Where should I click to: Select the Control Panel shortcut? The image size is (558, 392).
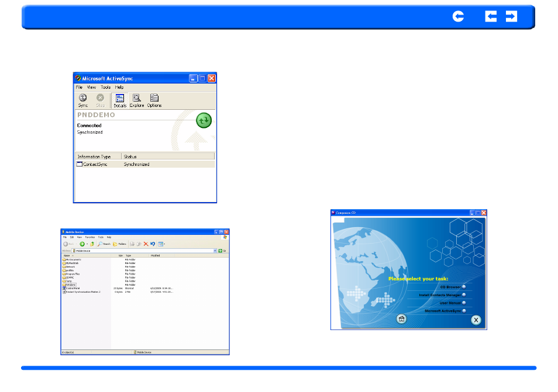coord(71,288)
